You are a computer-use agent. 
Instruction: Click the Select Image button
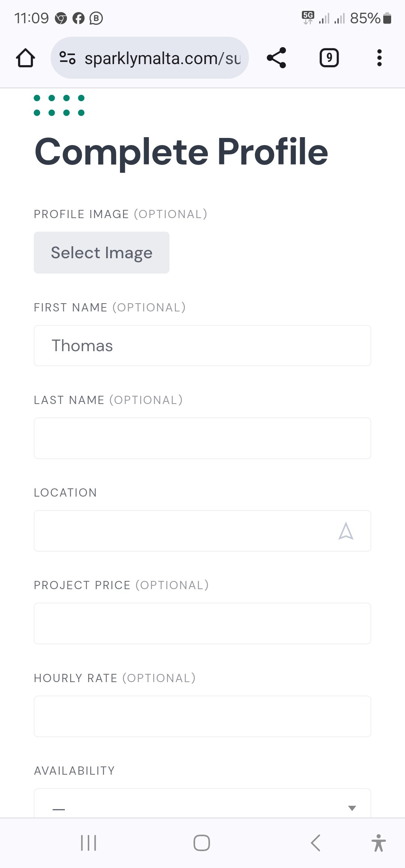[x=102, y=253]
